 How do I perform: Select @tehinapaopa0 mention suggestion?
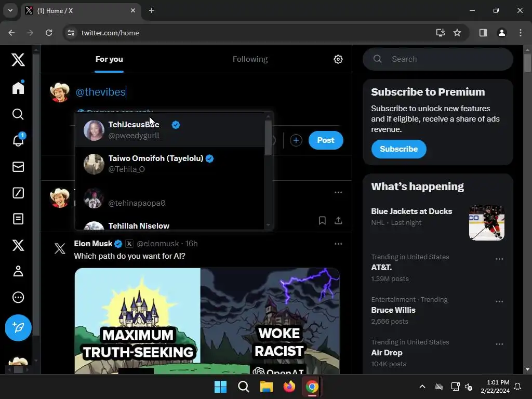(x=170, y=197)
